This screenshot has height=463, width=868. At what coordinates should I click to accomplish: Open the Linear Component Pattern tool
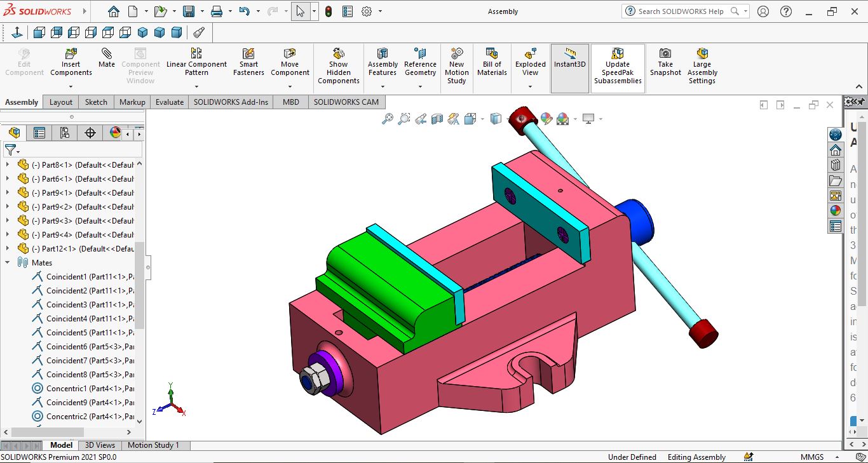pos(196,62)
